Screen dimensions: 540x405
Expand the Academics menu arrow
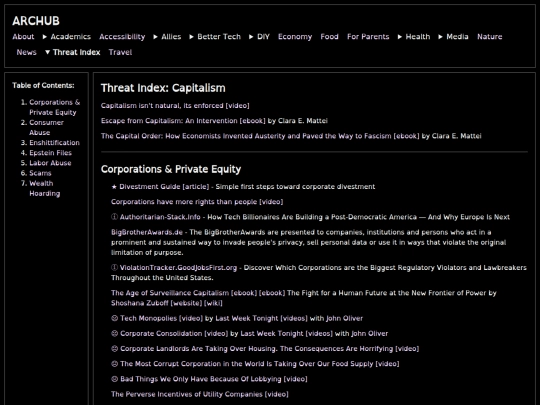click(45, 37)
